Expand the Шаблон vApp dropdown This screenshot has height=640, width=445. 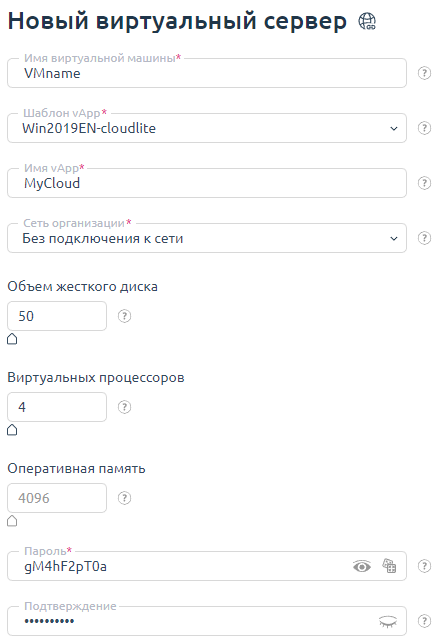coord(394,129)
